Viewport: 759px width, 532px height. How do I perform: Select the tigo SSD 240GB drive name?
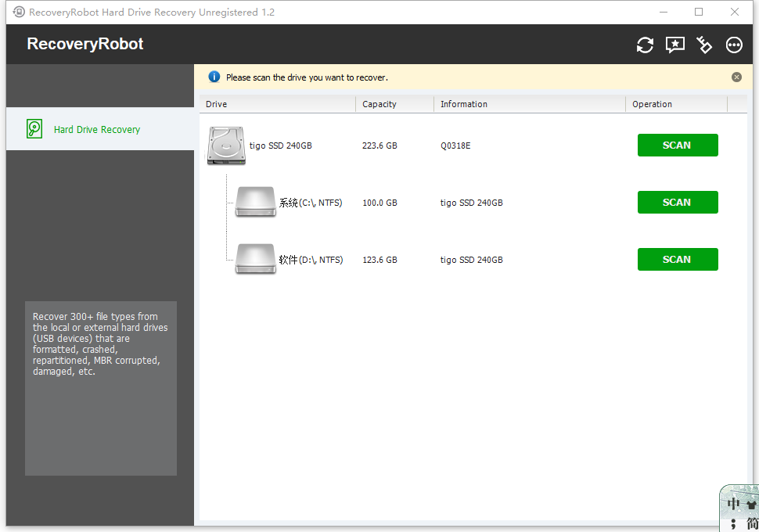click(x=280, y=146)
